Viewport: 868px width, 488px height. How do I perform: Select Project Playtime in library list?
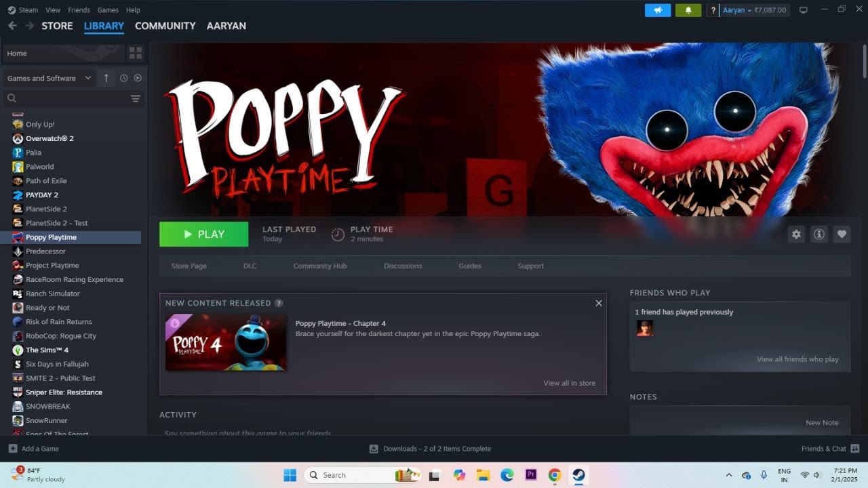click(x=52, y=266)
